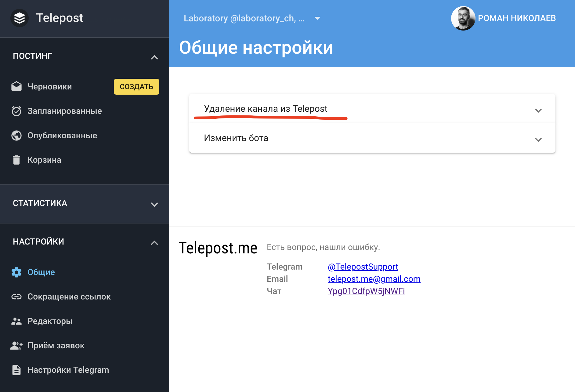The width and height of the screenshot is (575, 392).
Task: Collapse the НАСТРОЙКИ section chevron
Action: tap(154, 243)
